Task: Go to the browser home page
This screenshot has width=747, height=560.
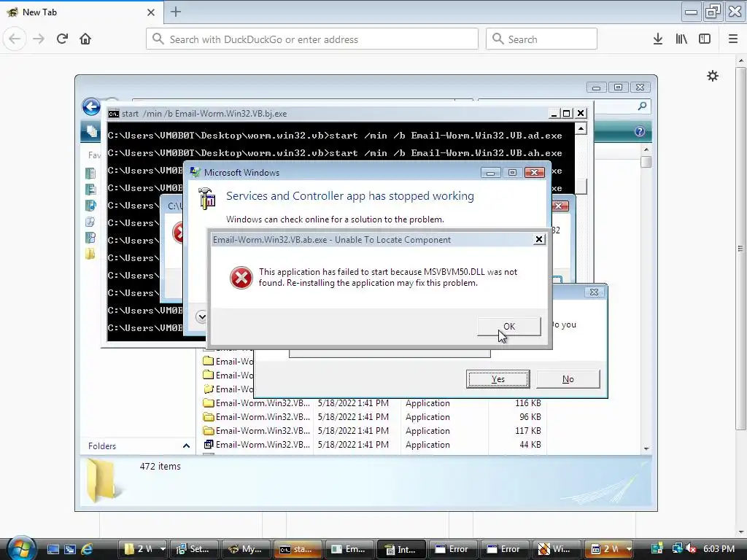Action: point(85,39)
